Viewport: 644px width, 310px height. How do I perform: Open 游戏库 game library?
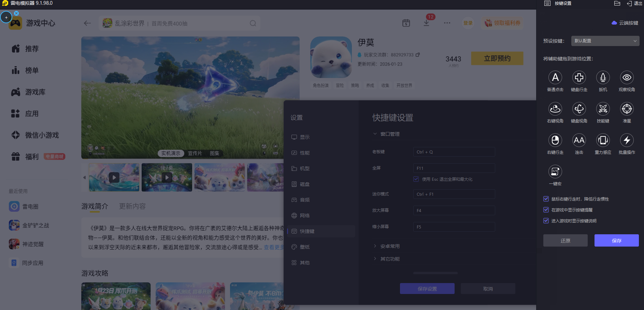(x=28, y=92)
